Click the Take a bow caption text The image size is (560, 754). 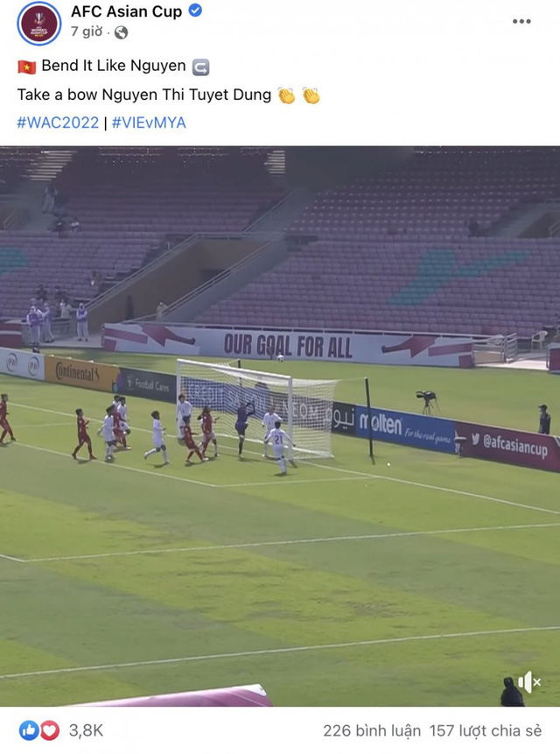(x=144, y=95)
